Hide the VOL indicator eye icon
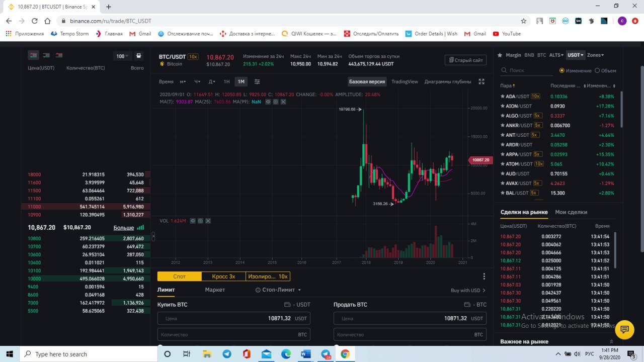Viewport: 644px width, 362px height. [193, 221]
